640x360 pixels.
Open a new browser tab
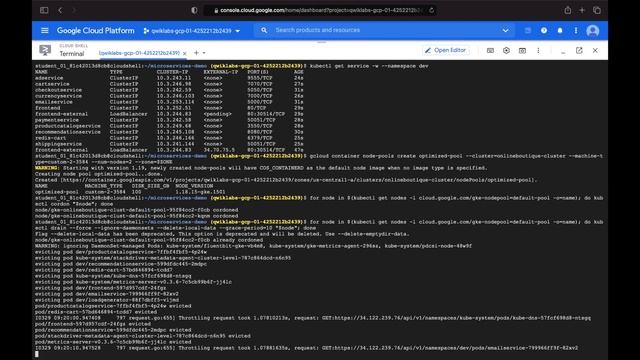tap(582, 10)
